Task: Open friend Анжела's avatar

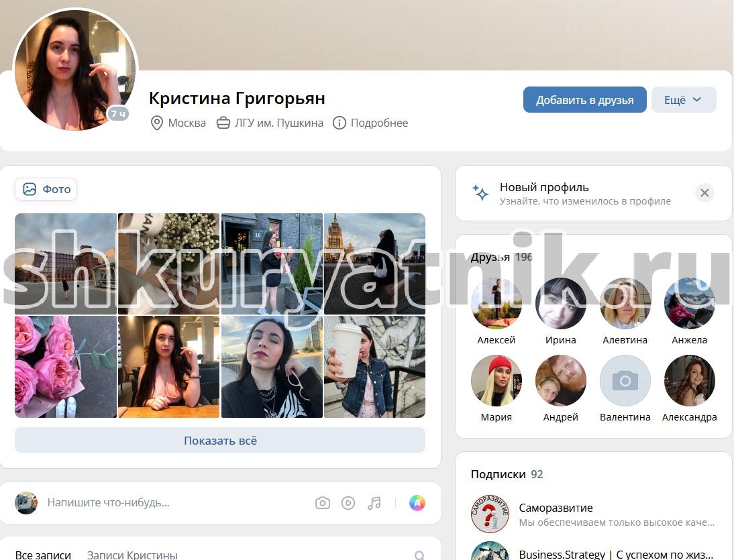Action: click(x=690, y=303)
